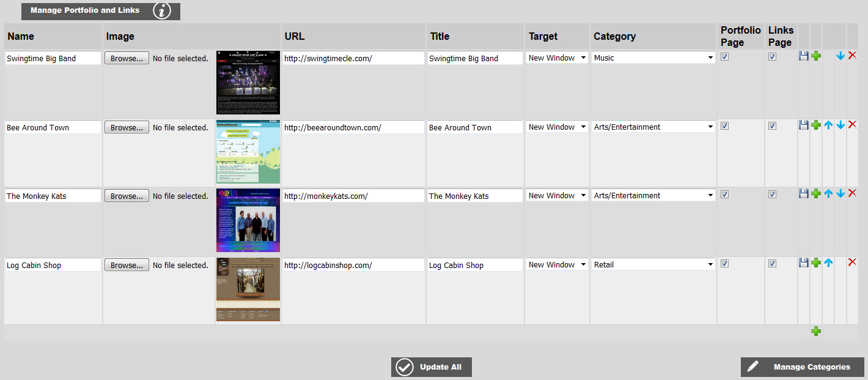
Task: Toggle Portfolio Page for The Monkey Kats
Action: 724,194
